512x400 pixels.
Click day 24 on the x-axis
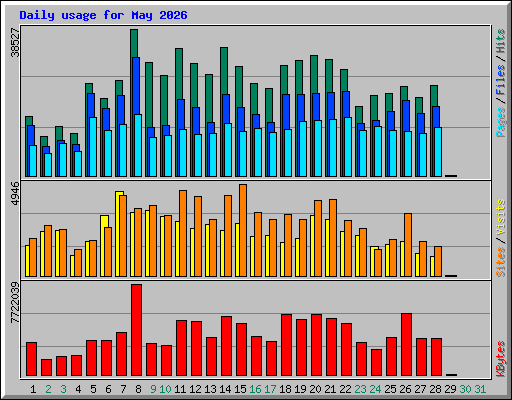pos(375,389)
